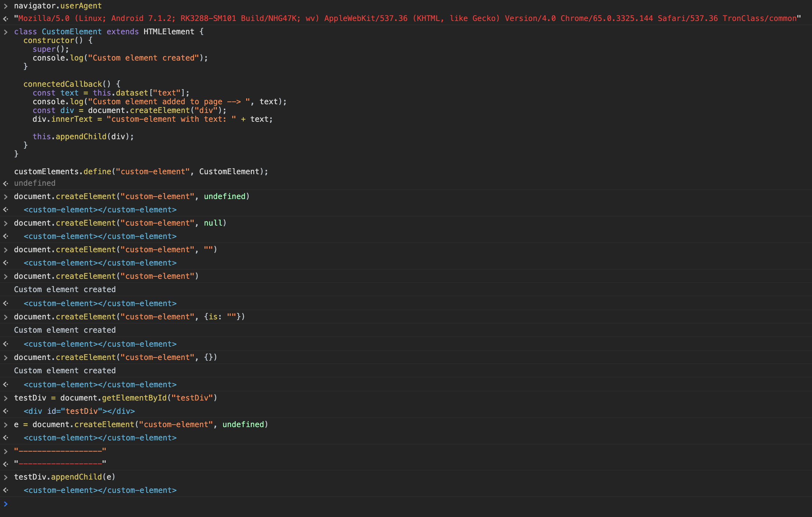Click input chevron beside testDiv.appendChild(e)

tap(6, 477)
